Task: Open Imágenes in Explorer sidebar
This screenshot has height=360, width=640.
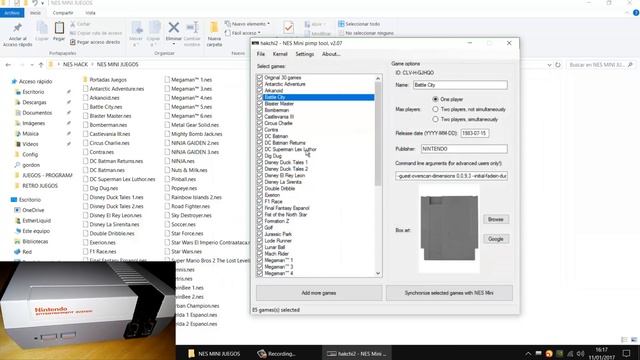Action: pos(33,123)
